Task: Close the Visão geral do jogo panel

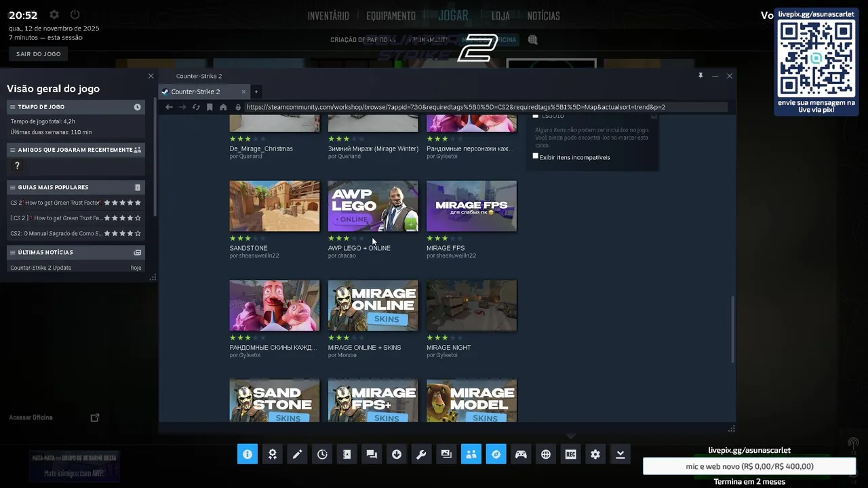Action: (x=151, y=76)
